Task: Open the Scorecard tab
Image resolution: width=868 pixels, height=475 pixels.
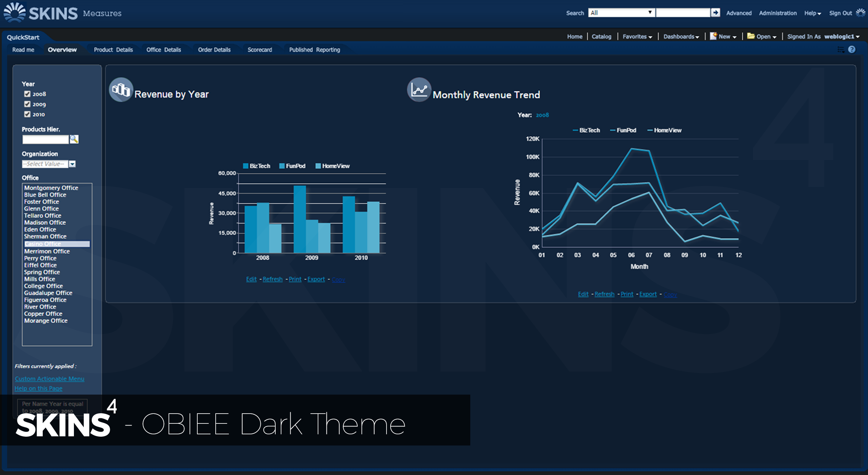Action: pos(260,50)
